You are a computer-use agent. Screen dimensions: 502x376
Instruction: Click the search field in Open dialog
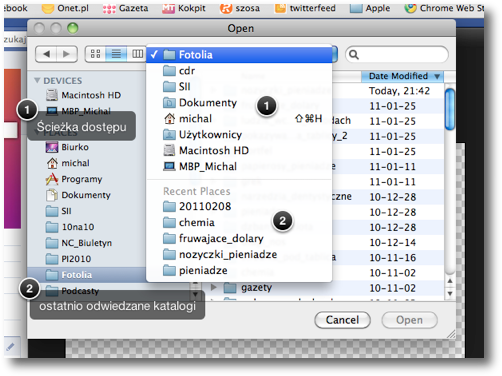pyautogui.click(x=397, y=54)
